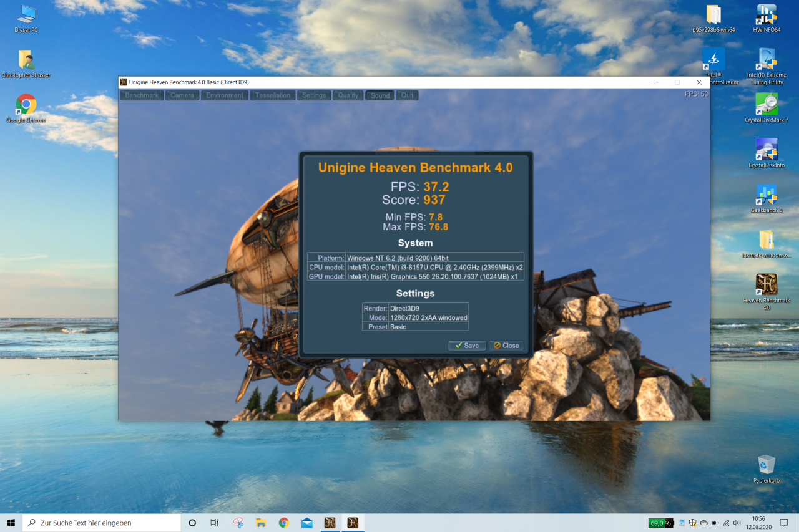
Task: Launch Google Chrome desktop shortcut
Action: click(x=26, y=109)
